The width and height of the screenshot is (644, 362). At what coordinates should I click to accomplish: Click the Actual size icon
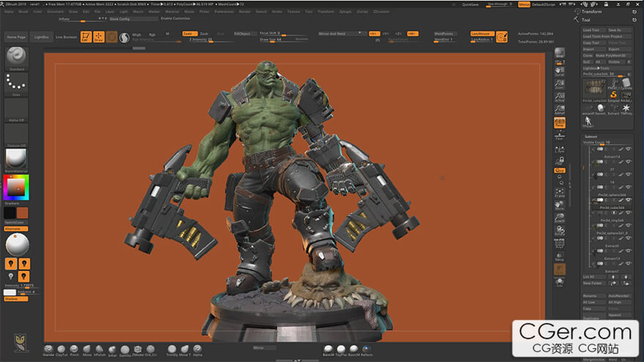click(559, 97)
